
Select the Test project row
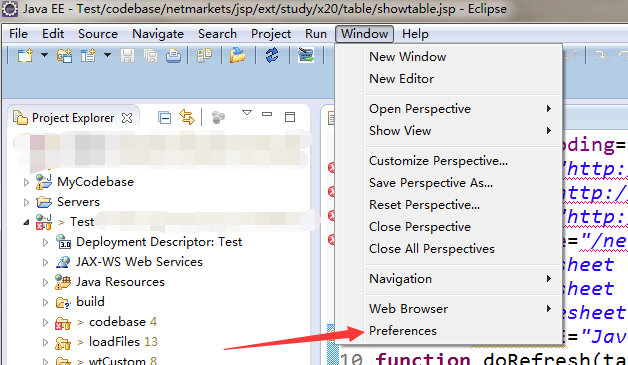[82, 222]
